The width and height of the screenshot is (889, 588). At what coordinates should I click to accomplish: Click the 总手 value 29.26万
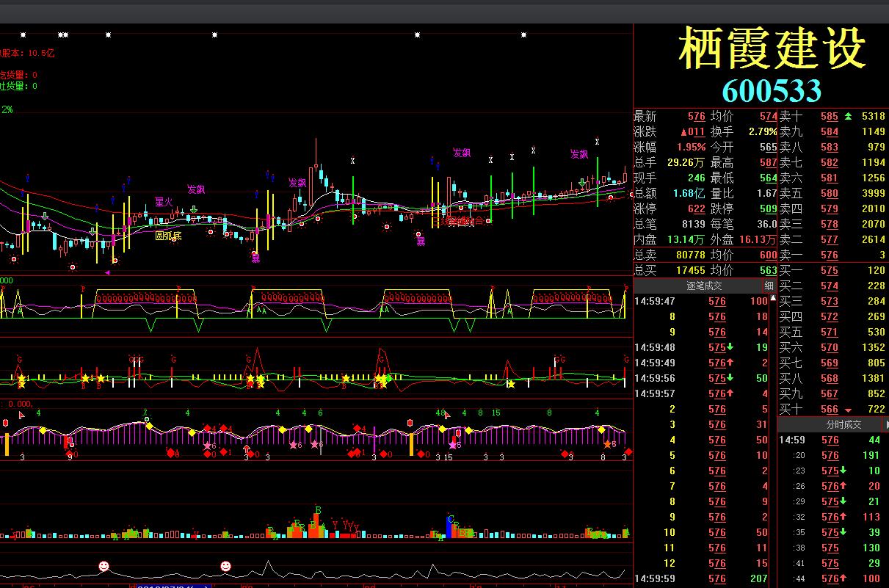click(x=686, y=162)
